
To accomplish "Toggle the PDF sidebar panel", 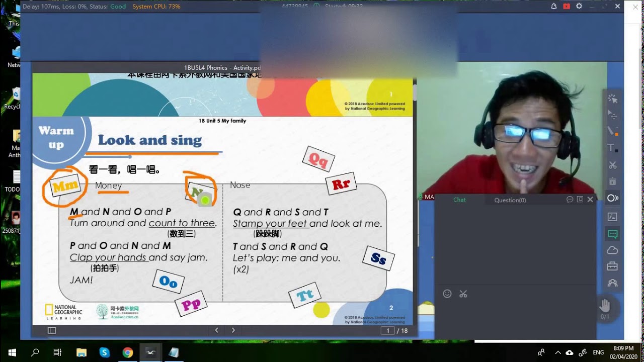I will [52, 330].
